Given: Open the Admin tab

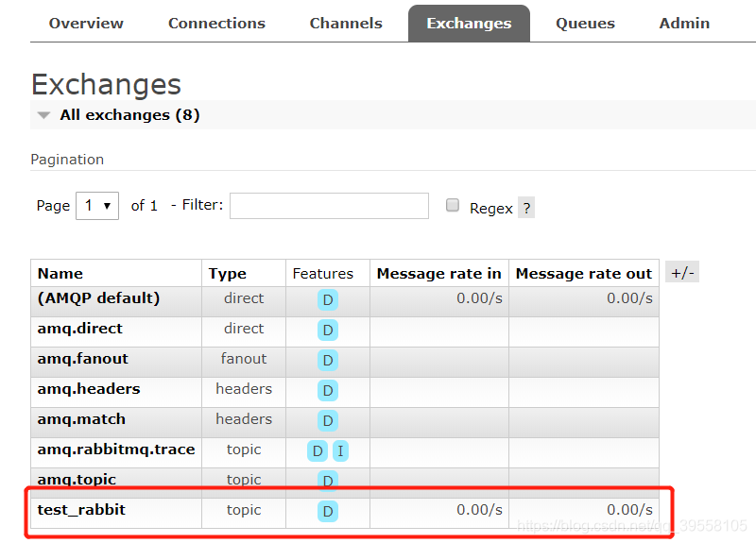Looking at the screenshot, I should click(x=684, y=24).
